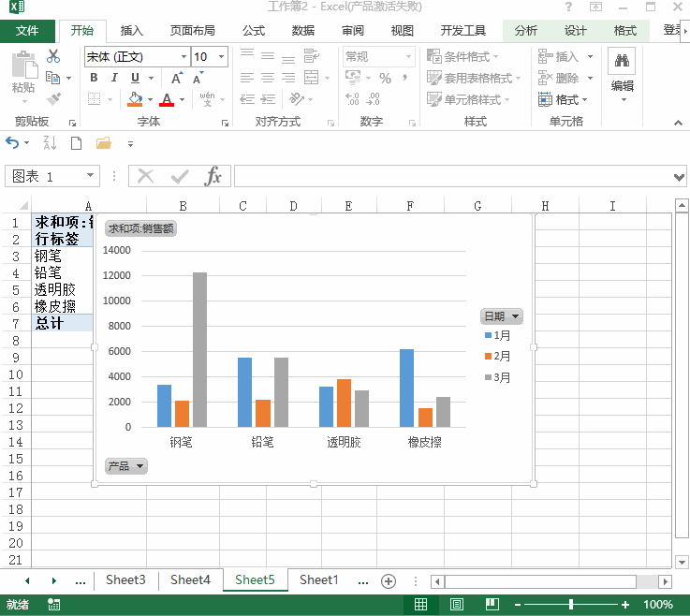Open 单元格样式 cell styles button

coord(468,100)
